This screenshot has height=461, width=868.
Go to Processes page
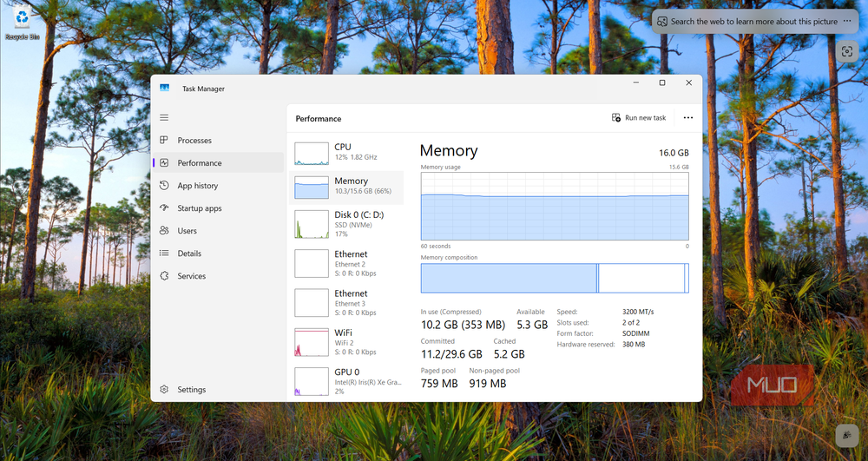point(218,141)
